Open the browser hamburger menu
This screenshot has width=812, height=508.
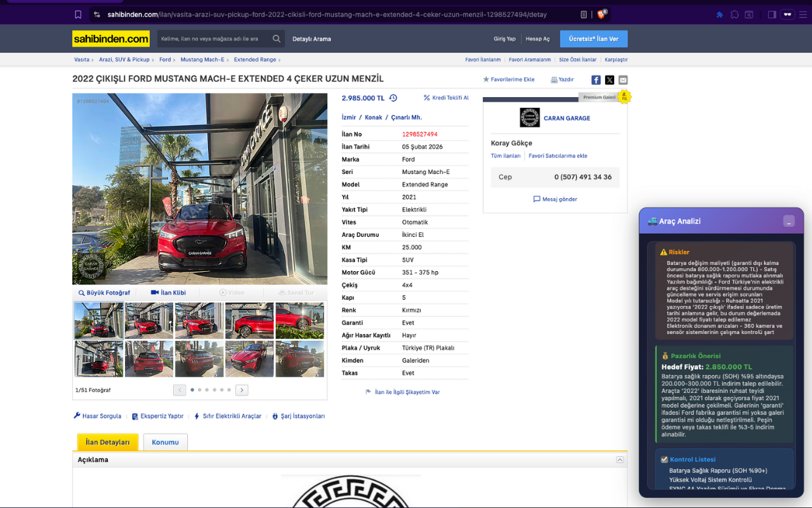click(x=804, y=15)
